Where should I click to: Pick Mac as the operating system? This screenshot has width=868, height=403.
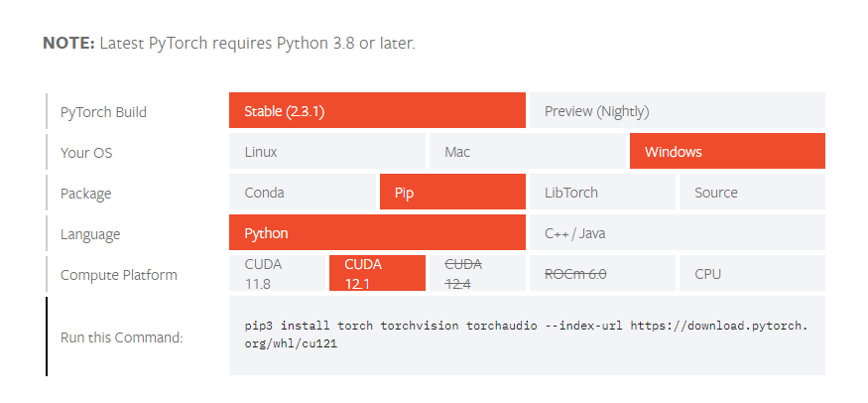click(x=528, y=152)
